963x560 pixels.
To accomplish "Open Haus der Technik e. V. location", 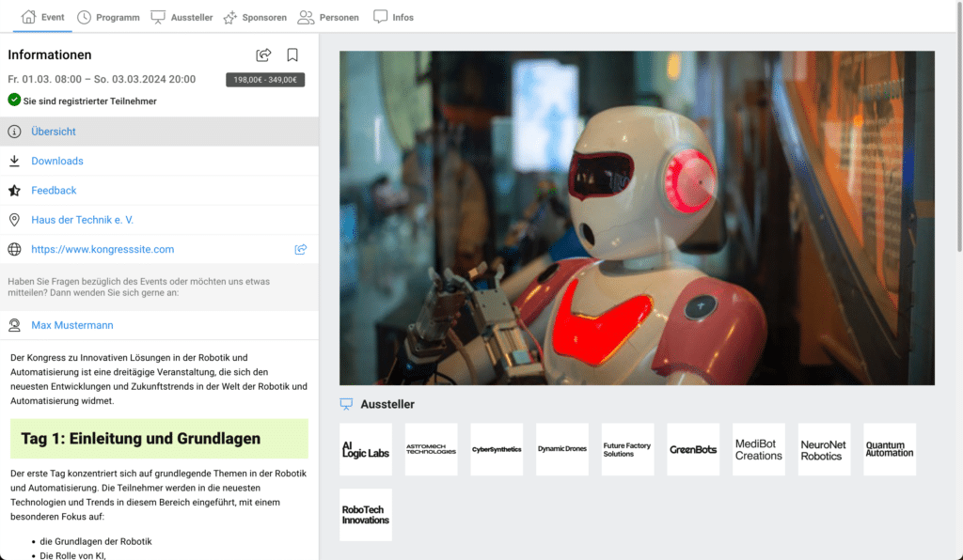I will click(x=83, y=220).
